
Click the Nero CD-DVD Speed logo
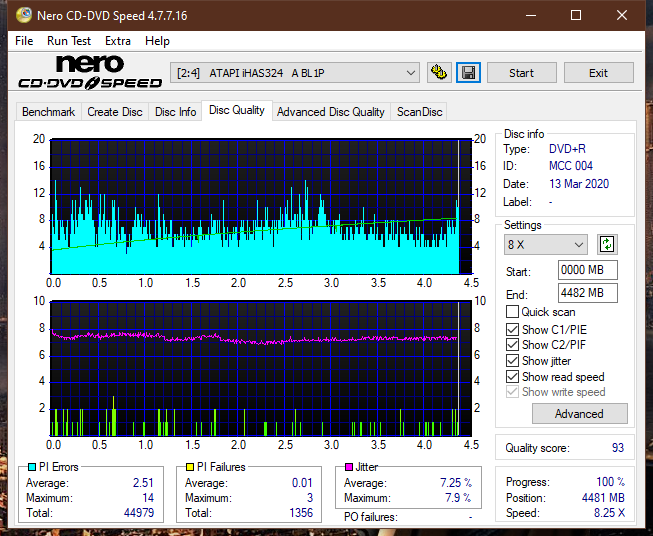pyautogui.click(x=90, y=72)
